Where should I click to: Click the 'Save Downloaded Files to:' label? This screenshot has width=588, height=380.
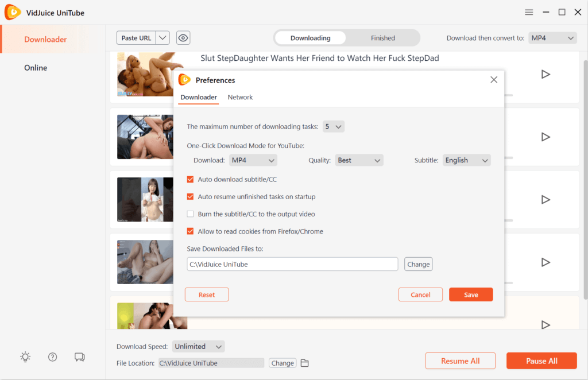click(225, 249)
